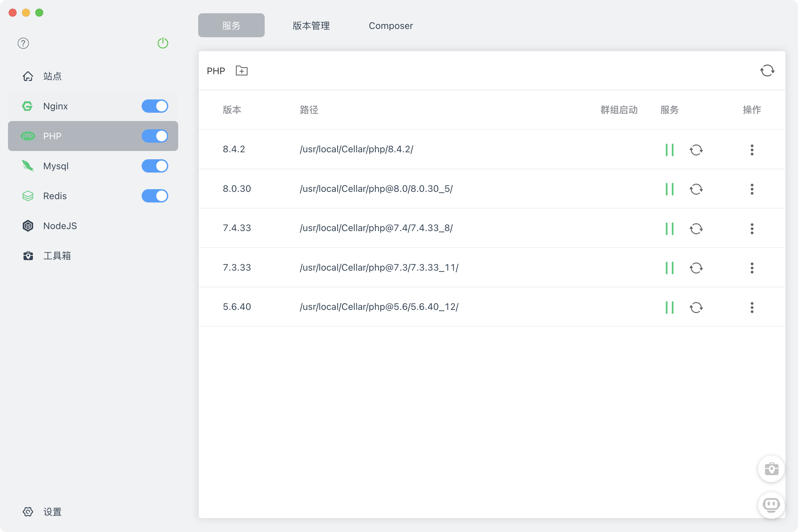798x532 pixels.
Task: Open actions menu for PHP 5.6.40
Action: point(752,307)
